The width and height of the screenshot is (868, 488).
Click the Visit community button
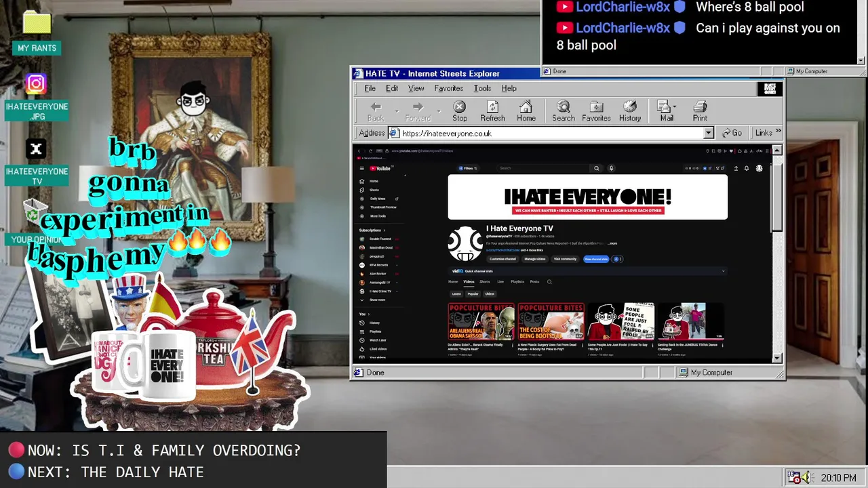pyautogui.click(x=565, y=259)
